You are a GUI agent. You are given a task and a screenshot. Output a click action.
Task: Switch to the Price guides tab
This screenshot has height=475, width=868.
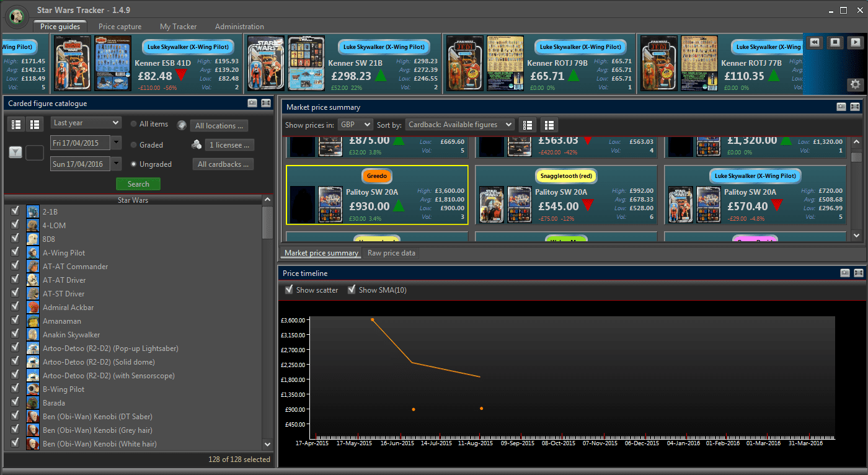60,27
